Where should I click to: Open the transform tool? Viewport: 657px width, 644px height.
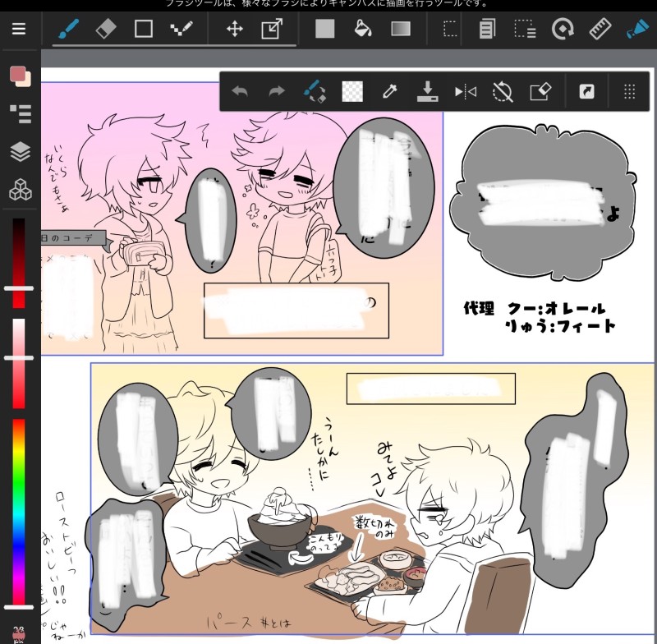point(272,29)
